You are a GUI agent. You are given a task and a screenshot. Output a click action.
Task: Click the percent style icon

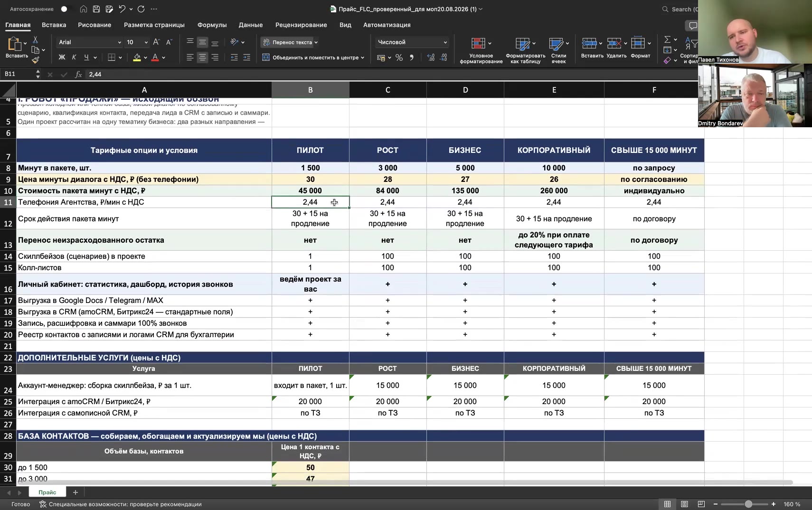pyautogui.click(x=399, y=57)
